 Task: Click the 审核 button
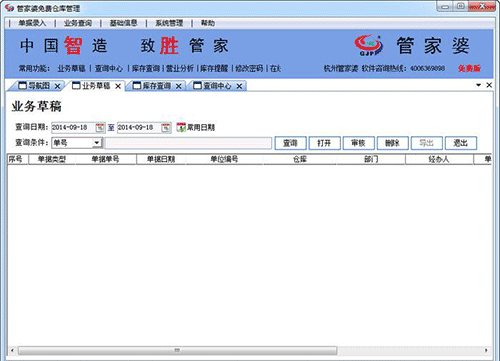pos(358,143)
